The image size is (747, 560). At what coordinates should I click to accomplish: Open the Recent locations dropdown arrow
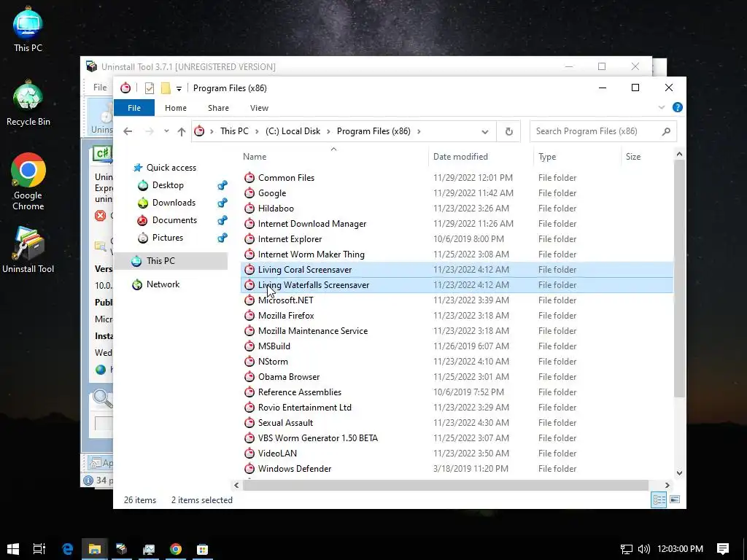166,131
